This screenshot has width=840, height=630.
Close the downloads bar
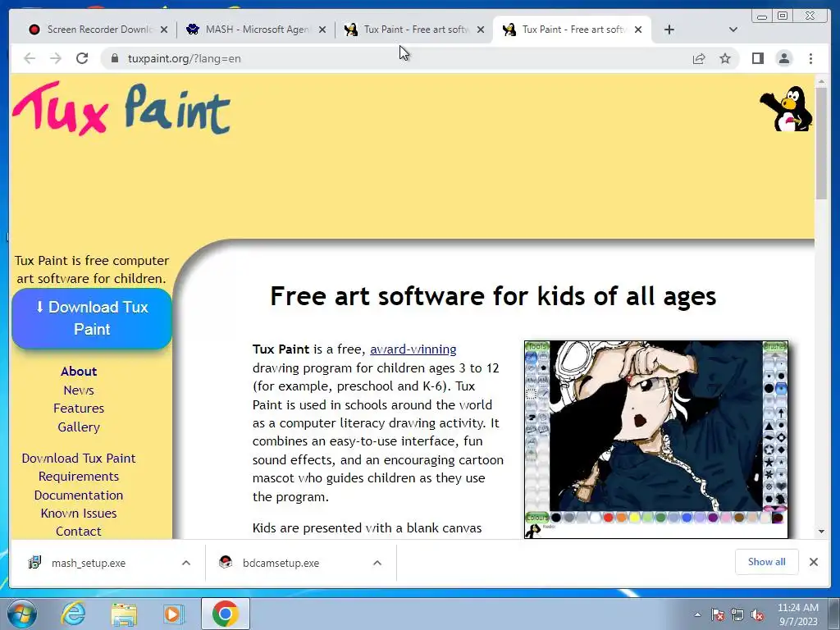pyautogui.click(x=813, y=562)
